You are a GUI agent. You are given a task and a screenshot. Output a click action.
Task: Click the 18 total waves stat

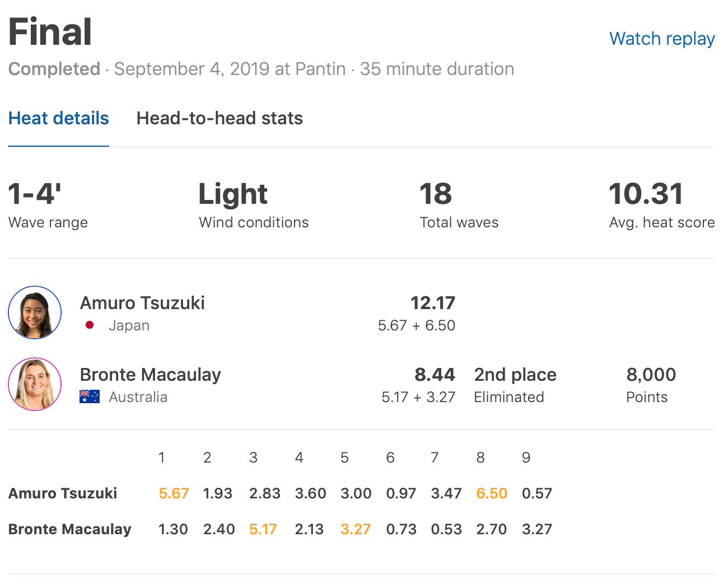pyautogui.click(x=436, y=194)
